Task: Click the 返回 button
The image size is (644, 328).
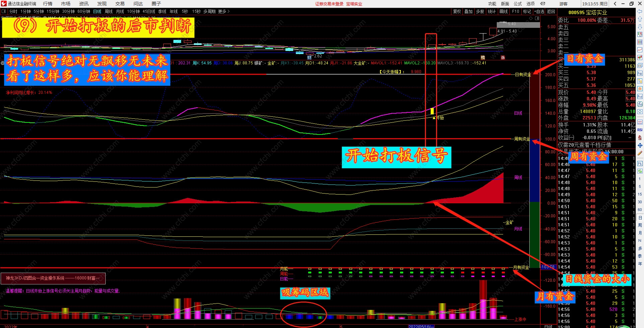Action: (x=551, y=11)
